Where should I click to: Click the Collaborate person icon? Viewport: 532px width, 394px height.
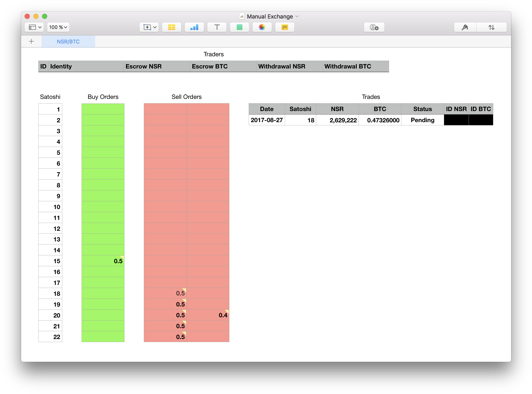click(x=374, y=27)
